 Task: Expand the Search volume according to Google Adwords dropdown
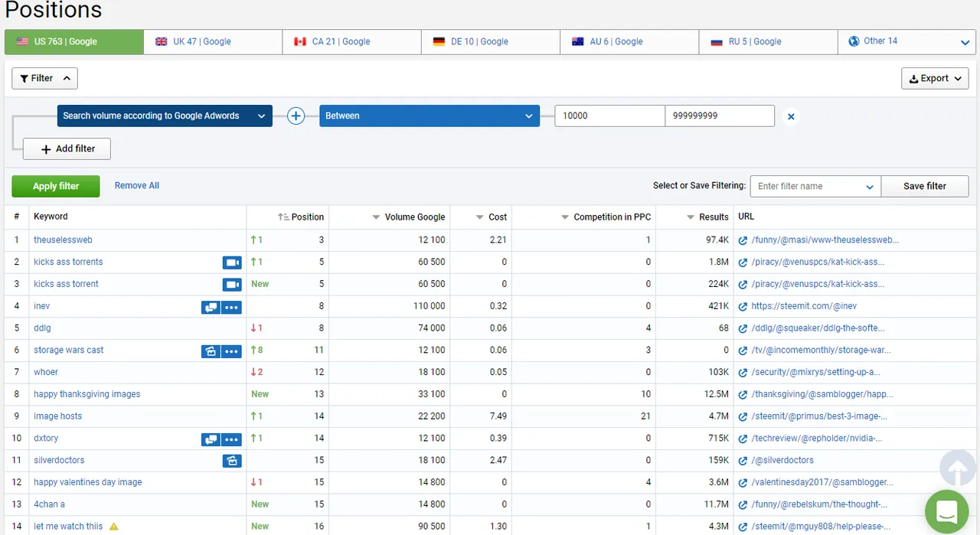point(165,116)
